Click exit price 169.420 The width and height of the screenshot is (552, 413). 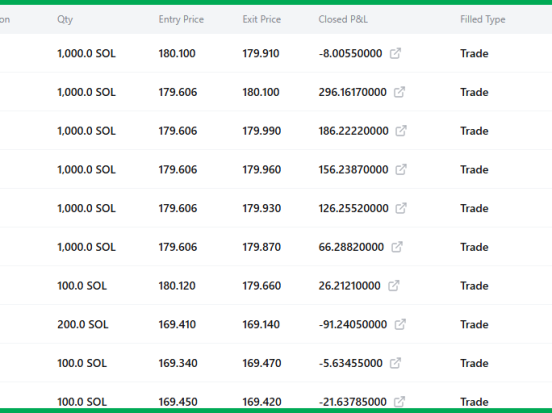(x=262, y=402)
